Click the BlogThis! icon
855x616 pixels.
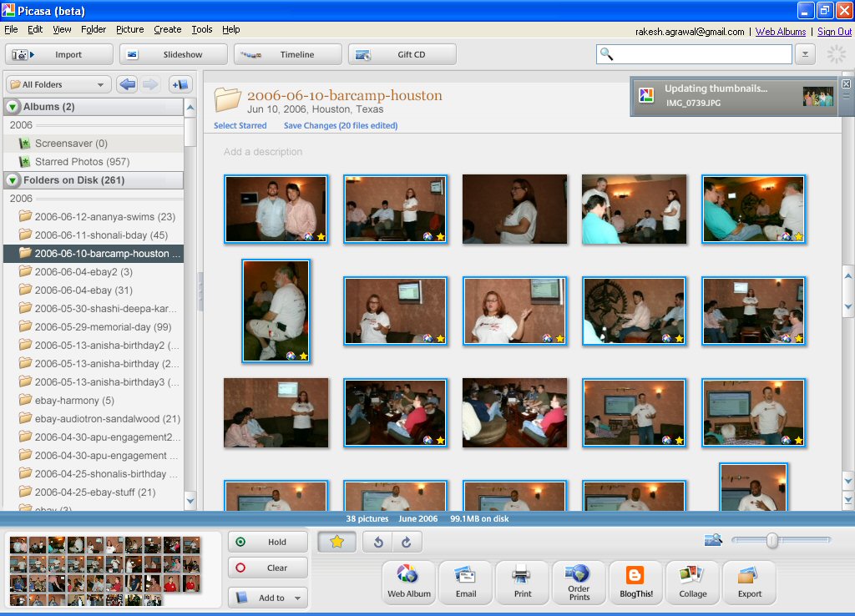tap(635, 582)
